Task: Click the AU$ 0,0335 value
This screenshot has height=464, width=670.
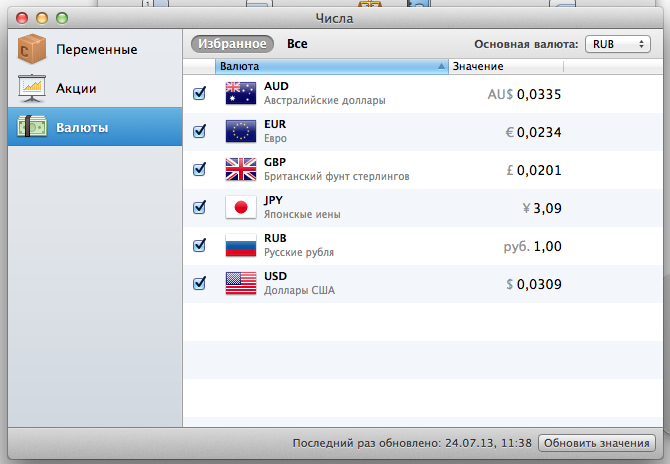Action: pos(524,94)
